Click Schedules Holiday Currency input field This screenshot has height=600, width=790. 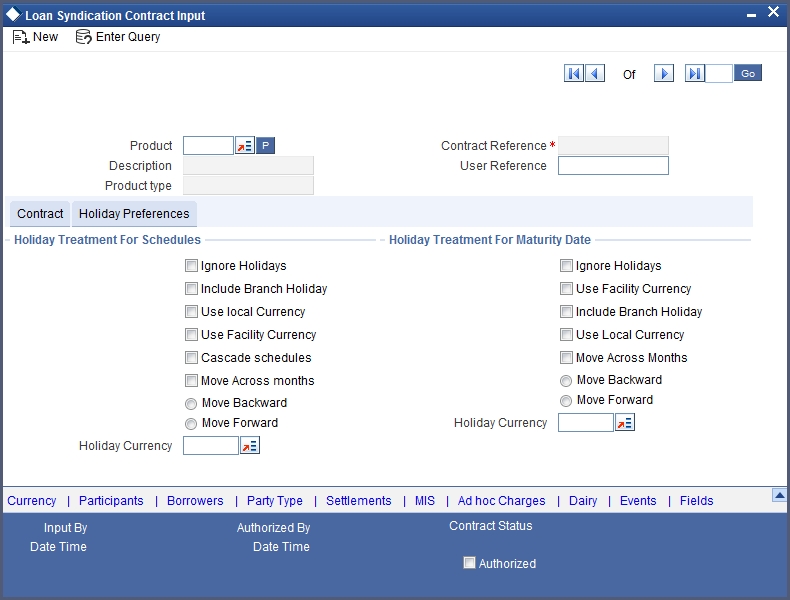pyautogui.click(x=211, y=446)
